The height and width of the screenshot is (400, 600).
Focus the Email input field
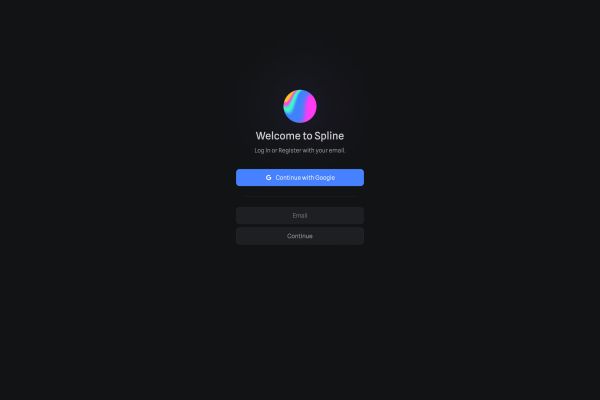(x=300, y=216)
